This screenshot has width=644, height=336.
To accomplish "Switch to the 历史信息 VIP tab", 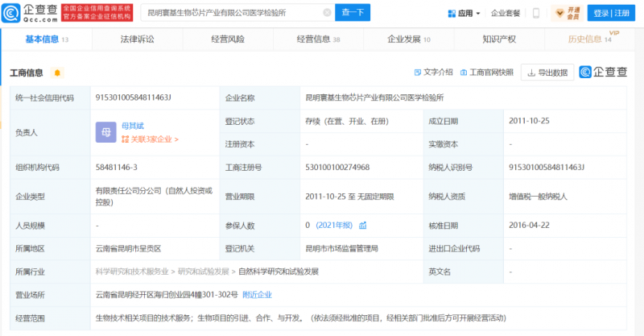I will pyautogui.click(x=590, y=39).
